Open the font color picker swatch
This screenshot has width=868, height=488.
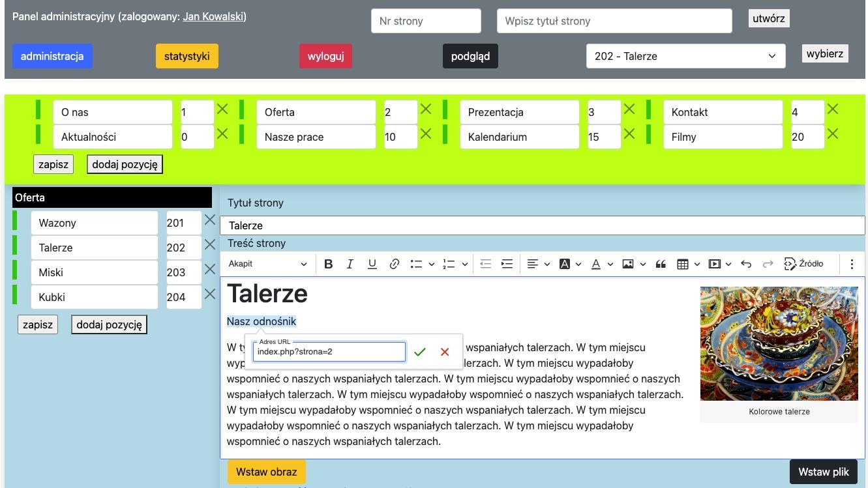tap(596, 264)
